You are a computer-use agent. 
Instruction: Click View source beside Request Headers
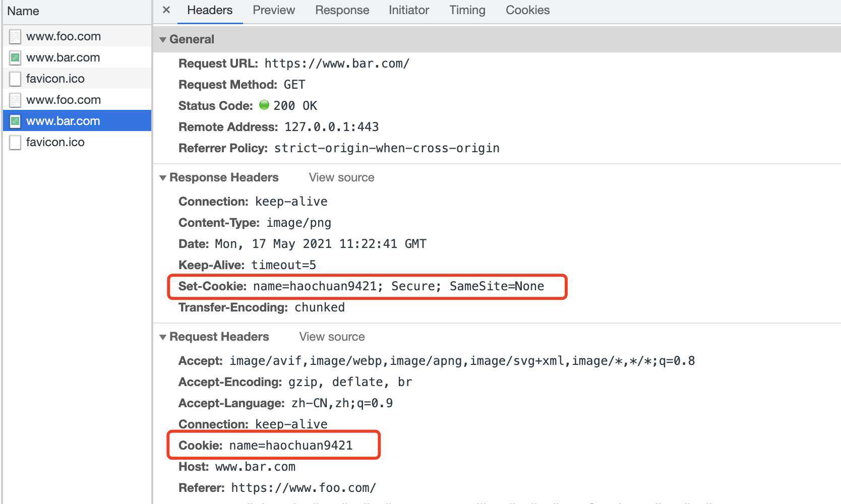point(332,337)
